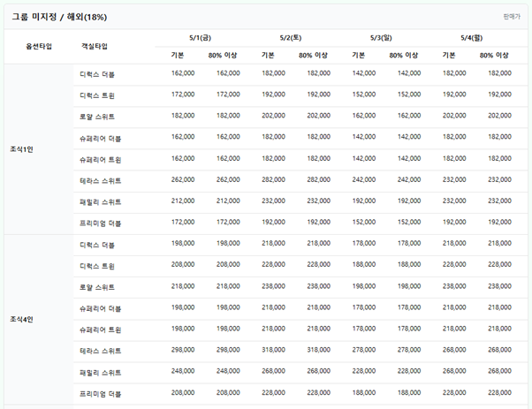Image resolution: width=532 pixels, height=409 pixels.
Task: Select the 5/1(금) date column header
Action: click(201, 38)
